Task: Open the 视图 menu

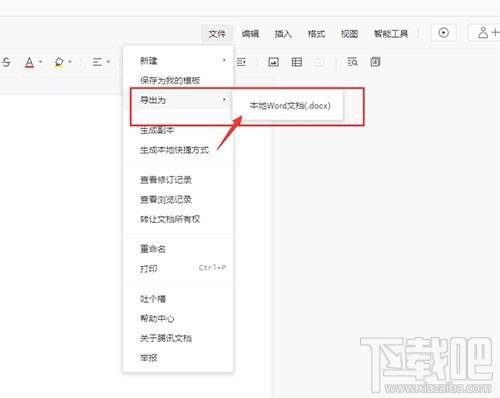Action: tap(349, 34)
